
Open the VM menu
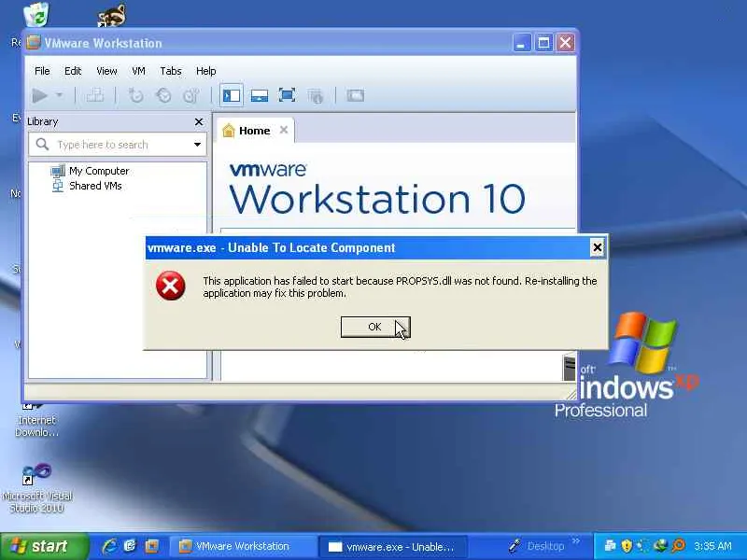click(138, 71)
